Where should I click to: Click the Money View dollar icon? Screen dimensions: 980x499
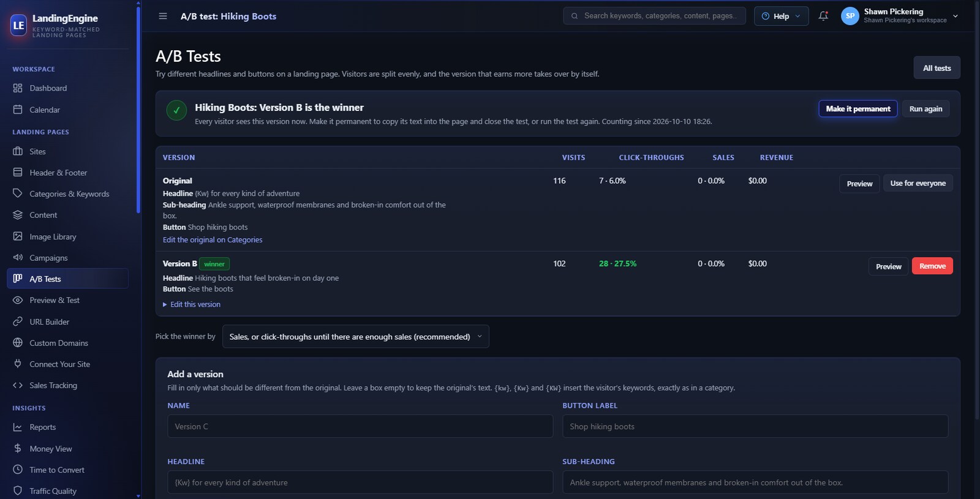tap(18, 449)
